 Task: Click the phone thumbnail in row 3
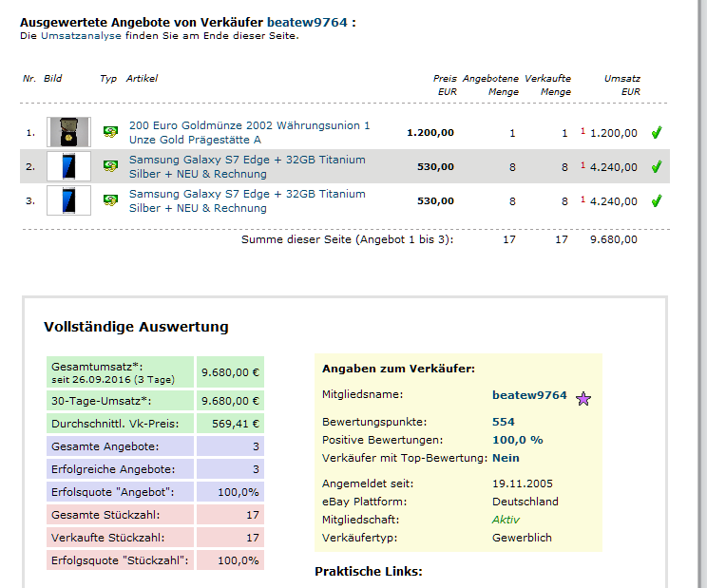[68, 200]
